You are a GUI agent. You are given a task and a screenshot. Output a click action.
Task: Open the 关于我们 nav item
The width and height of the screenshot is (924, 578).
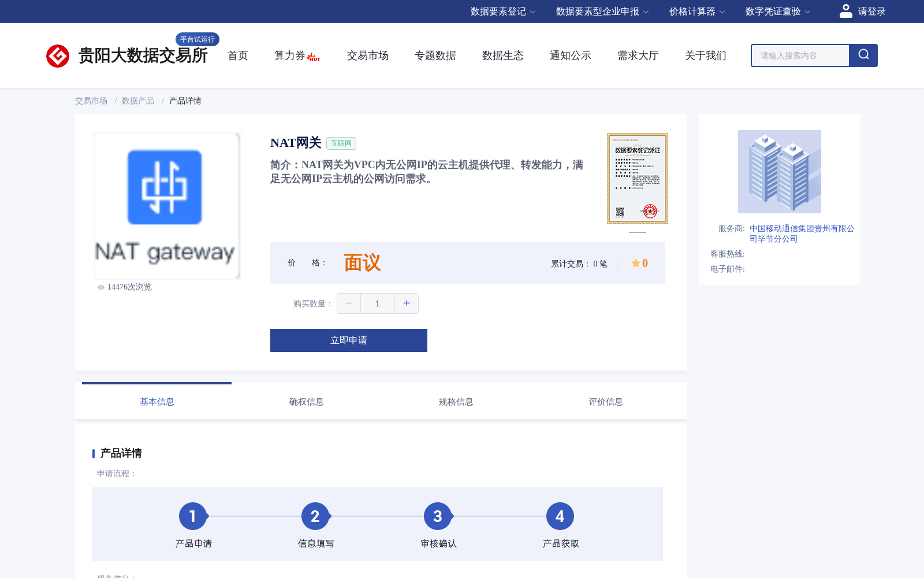click(706, 55)
